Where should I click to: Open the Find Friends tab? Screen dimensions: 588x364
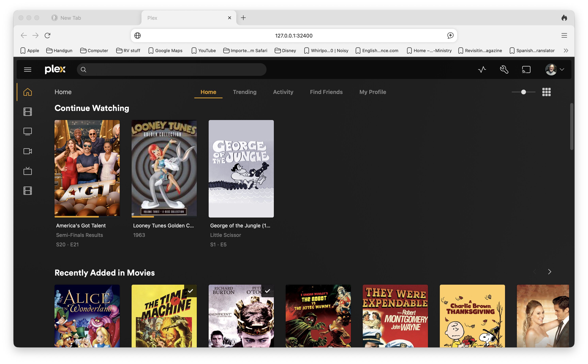326,92
